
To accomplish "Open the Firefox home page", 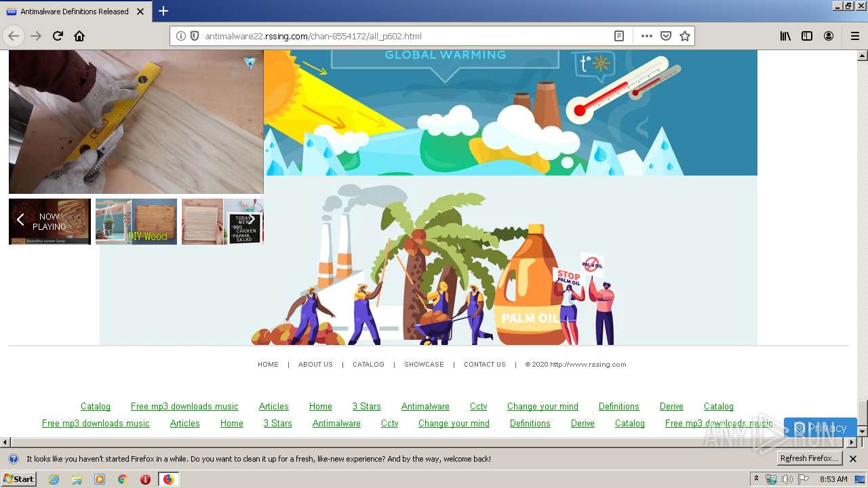I will [79, 36].
